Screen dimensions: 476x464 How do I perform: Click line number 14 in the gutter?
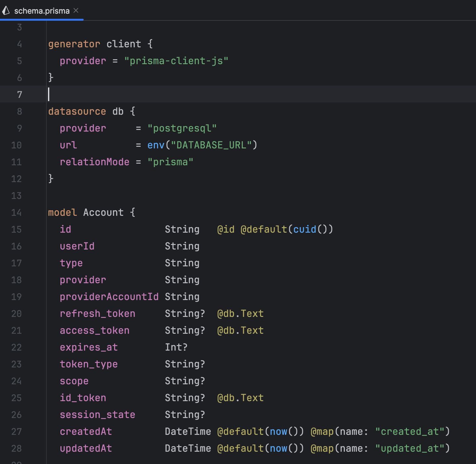pos(17,213)
